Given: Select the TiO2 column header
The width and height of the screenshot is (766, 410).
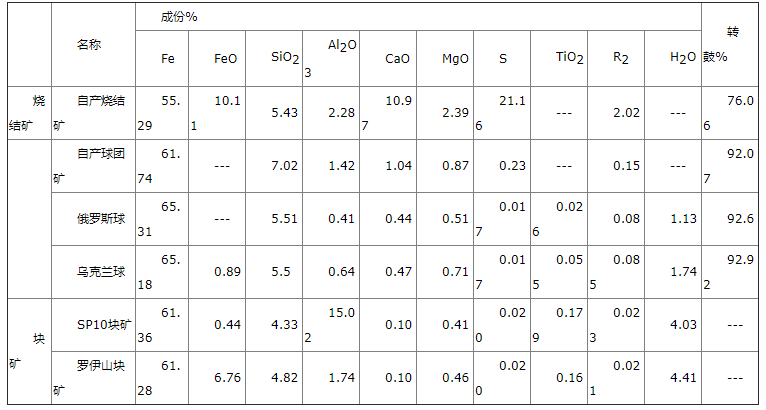Looking at the screenshot, I should click(569, 58).
